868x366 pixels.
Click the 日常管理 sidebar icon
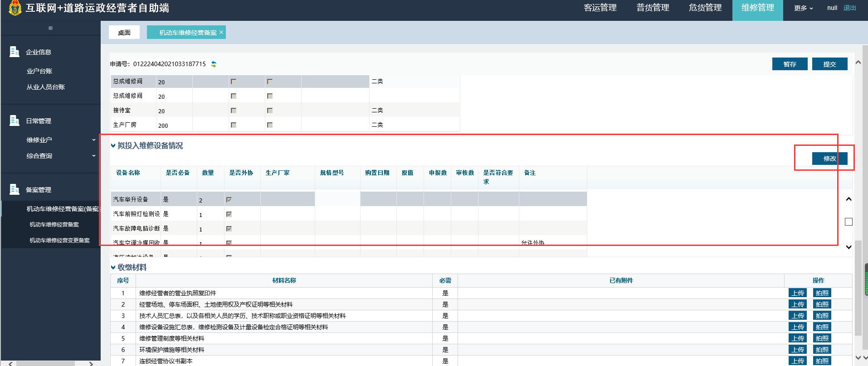tap(15, 120)
